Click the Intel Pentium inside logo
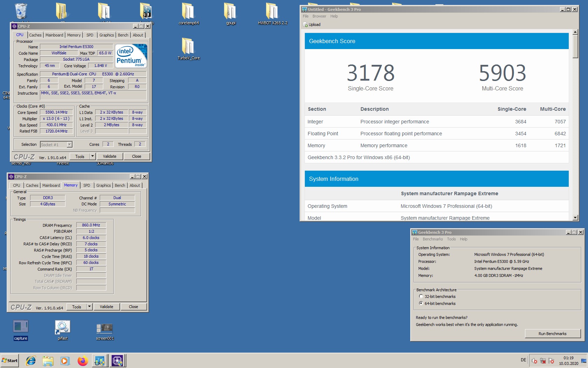This screenshot has height=368, width=588. click(x=131, y=56)
